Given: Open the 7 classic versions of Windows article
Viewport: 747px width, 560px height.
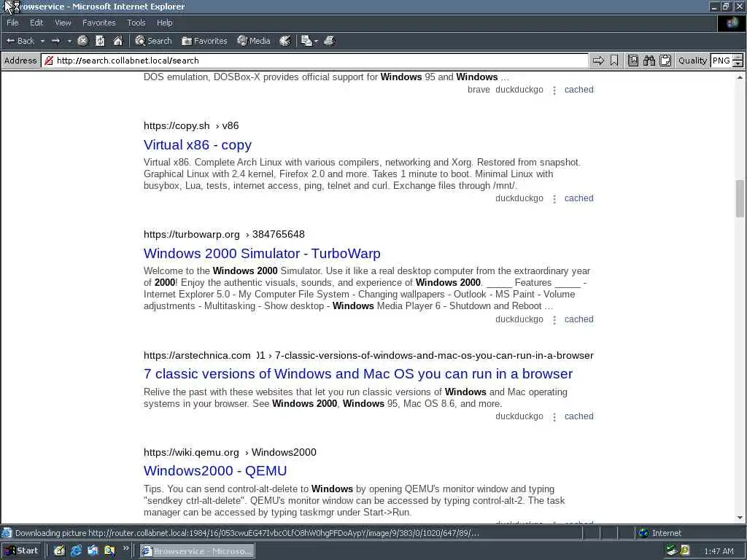Looking at the screenshot, I should click(x=358, y=374).
